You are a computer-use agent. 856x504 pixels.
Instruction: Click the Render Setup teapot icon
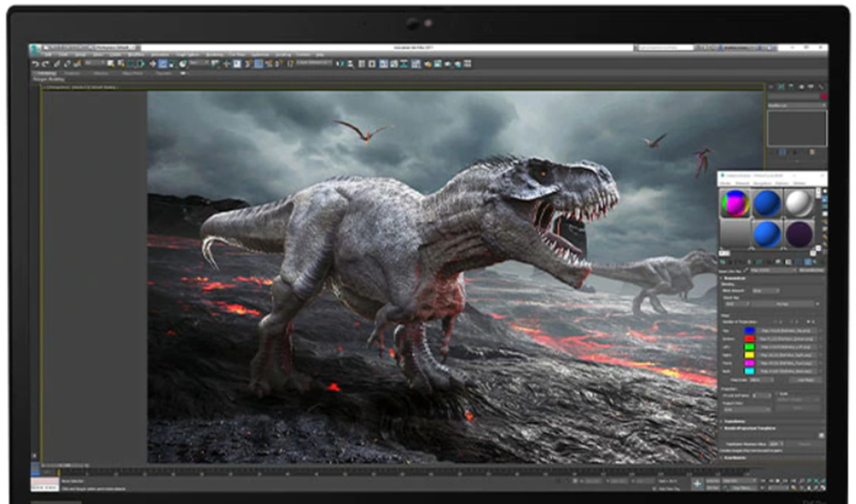coord(427,64)
